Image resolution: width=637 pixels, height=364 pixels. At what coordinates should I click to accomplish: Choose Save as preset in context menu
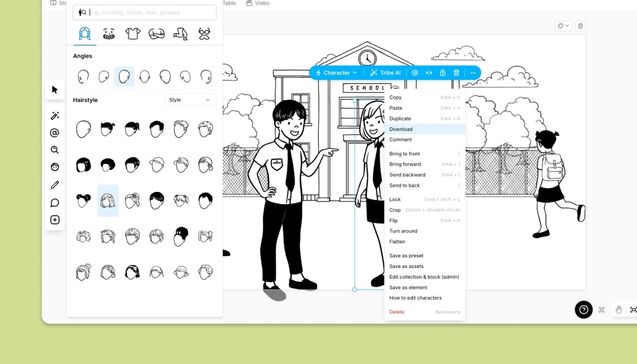pos(425,256)
